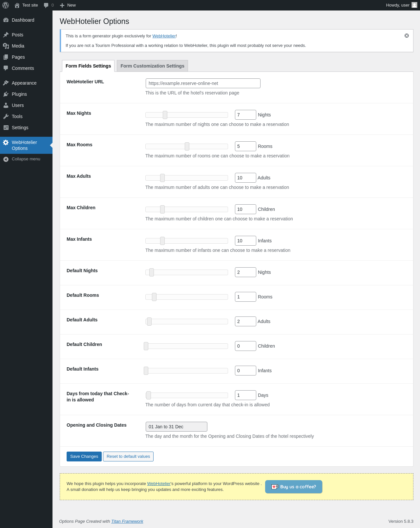
Task: Focus the WebHotelier URL input field
Action: [203, 83]
